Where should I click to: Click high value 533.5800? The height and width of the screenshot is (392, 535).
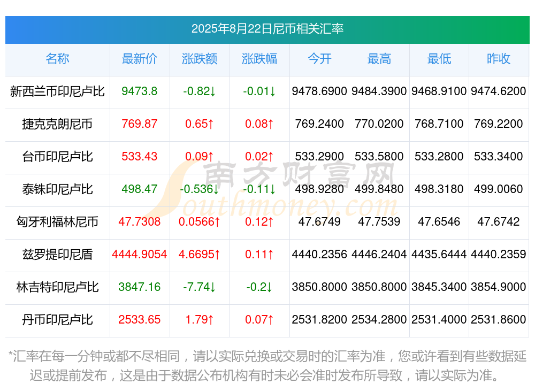[x=379, y=156]
